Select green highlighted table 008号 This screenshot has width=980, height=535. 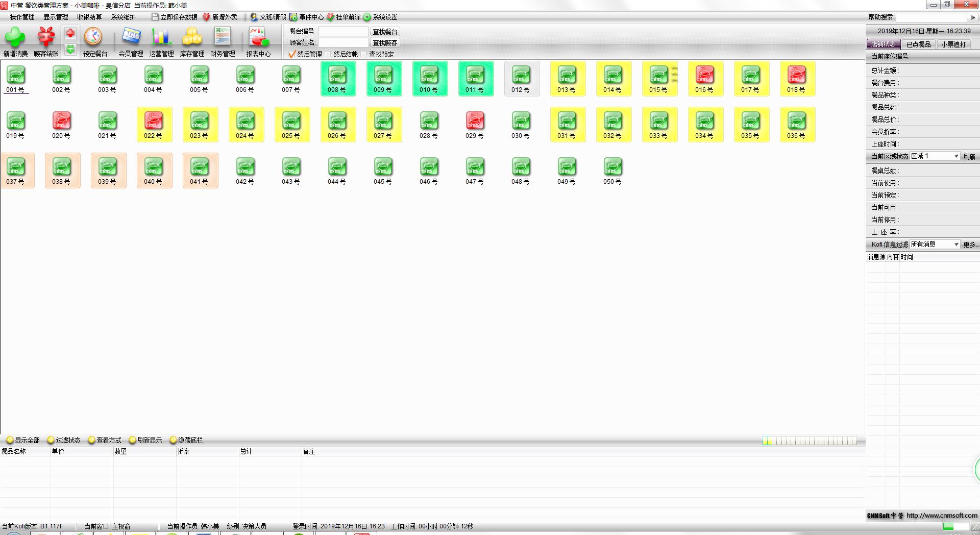(338, 79)
